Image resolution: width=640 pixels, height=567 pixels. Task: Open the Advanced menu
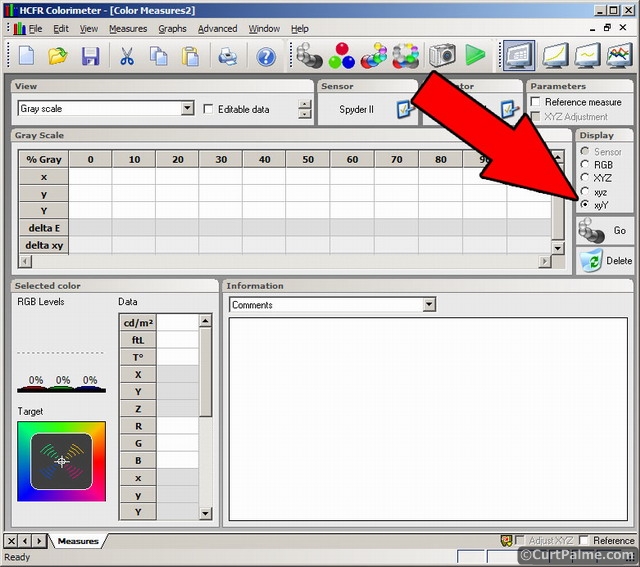(x=217, y=29)
